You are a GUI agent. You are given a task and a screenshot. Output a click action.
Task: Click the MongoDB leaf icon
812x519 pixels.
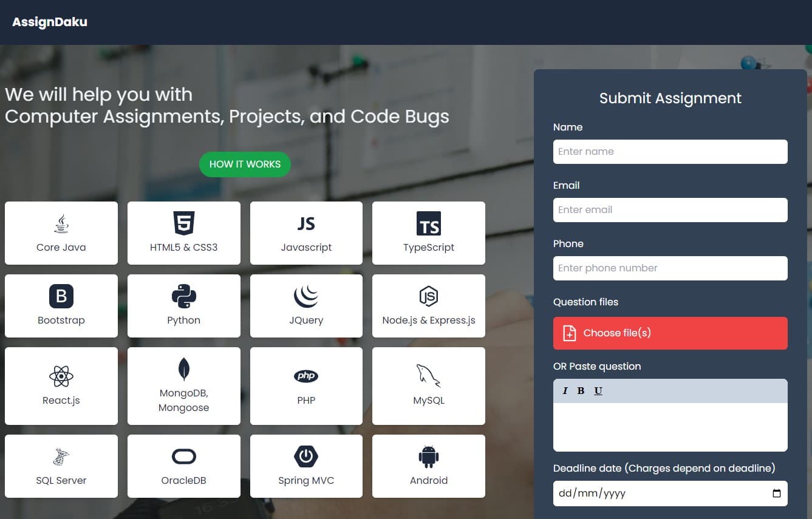[183, 369]
